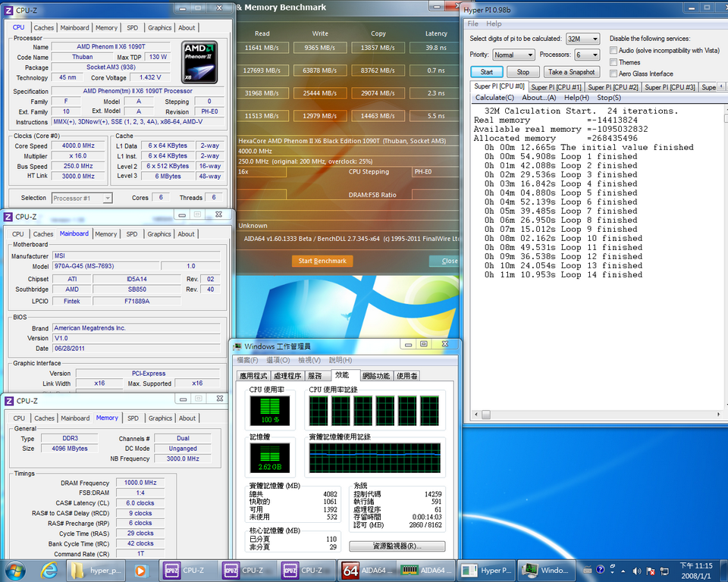Image resolution: width=728 pixels, height=582 pixels.
Task: Open the pi digits 32M dropdown
Action: click(x=582, y=39)
